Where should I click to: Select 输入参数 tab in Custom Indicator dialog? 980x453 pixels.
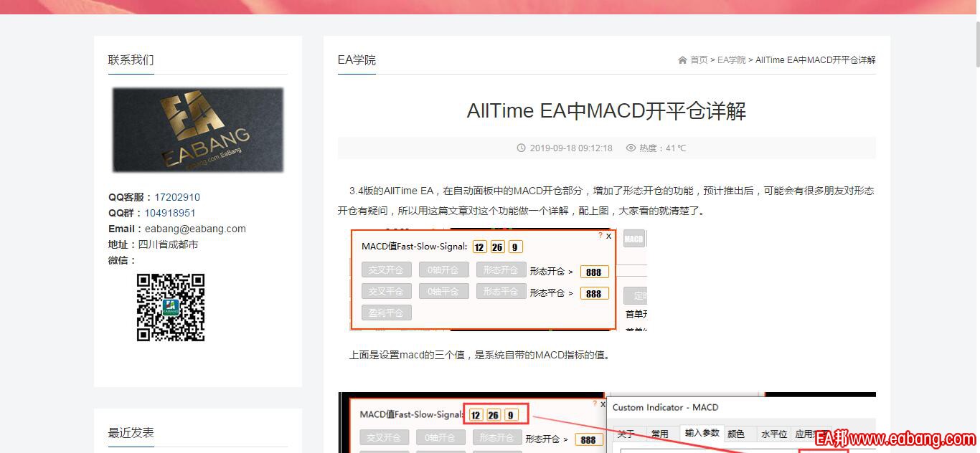(x=702, y=434)
